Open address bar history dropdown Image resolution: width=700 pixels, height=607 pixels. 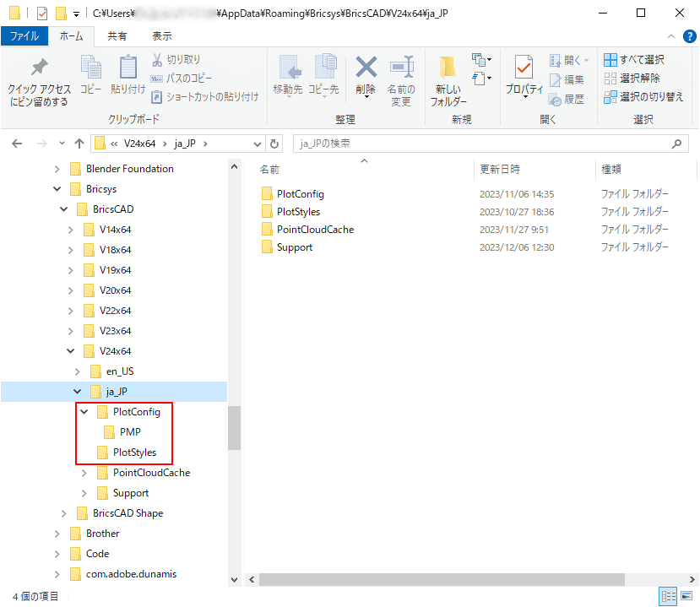(258, 144)
